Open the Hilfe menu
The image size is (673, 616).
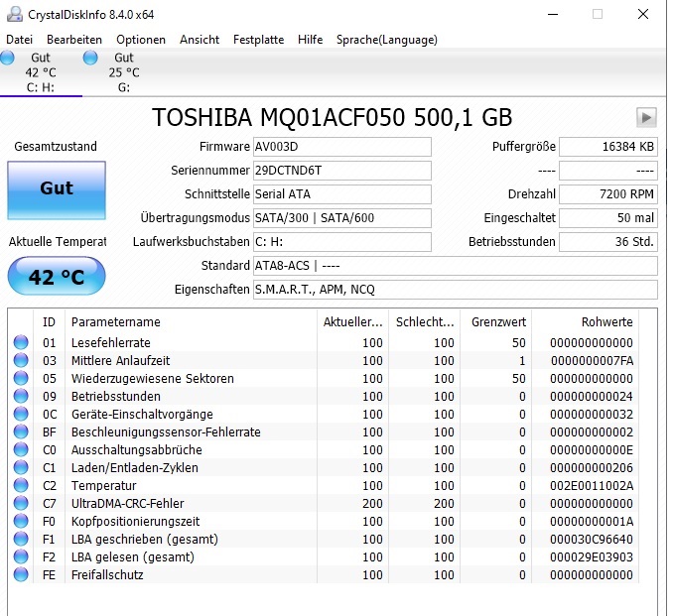[x=310, y=40]
